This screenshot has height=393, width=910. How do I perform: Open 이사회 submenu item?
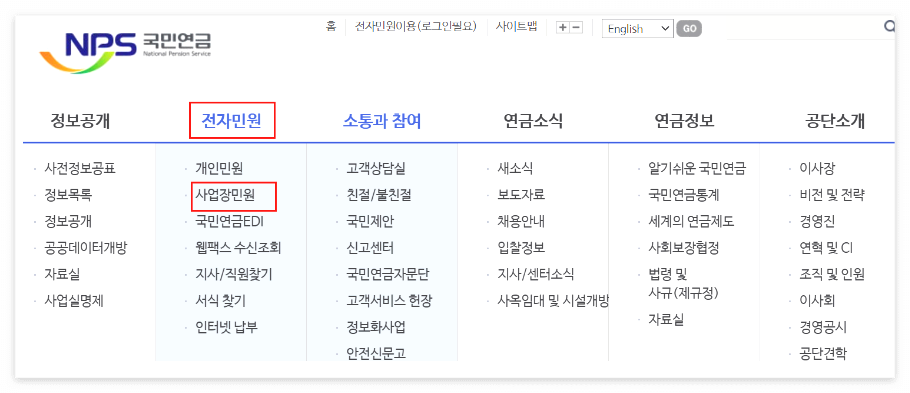click(x=817, y=301)
